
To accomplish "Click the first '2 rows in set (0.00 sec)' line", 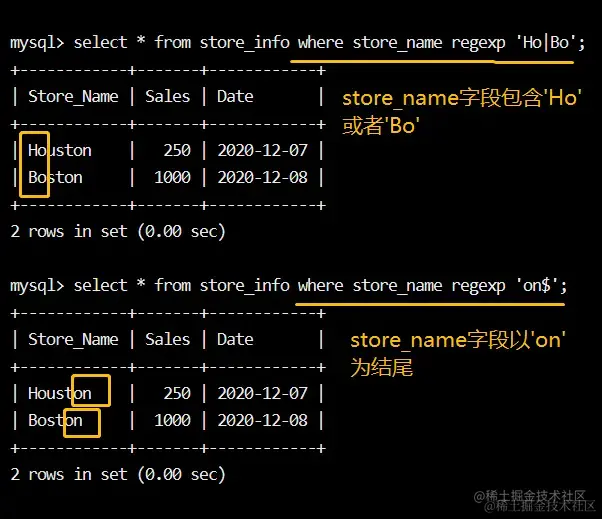I will click(x=118, y=232).
